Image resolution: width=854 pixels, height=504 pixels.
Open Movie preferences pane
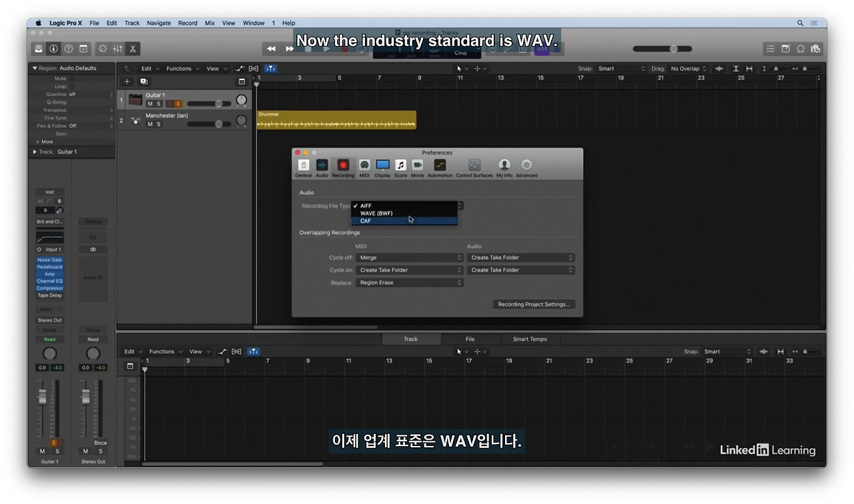tap(417, 168)
